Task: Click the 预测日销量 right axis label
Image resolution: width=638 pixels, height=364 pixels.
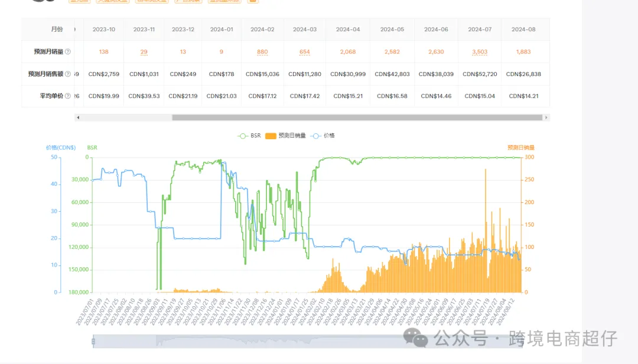Action: coord(521,147)
